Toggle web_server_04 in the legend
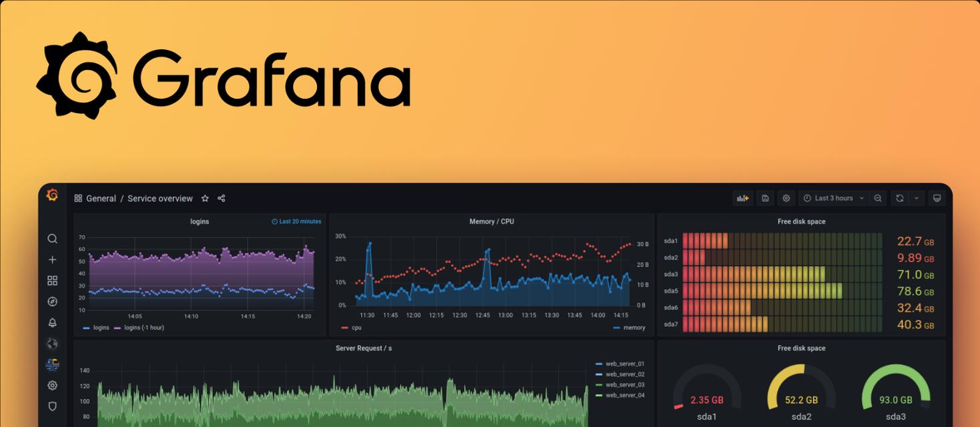The image size is (980, 427). point(620,396)
